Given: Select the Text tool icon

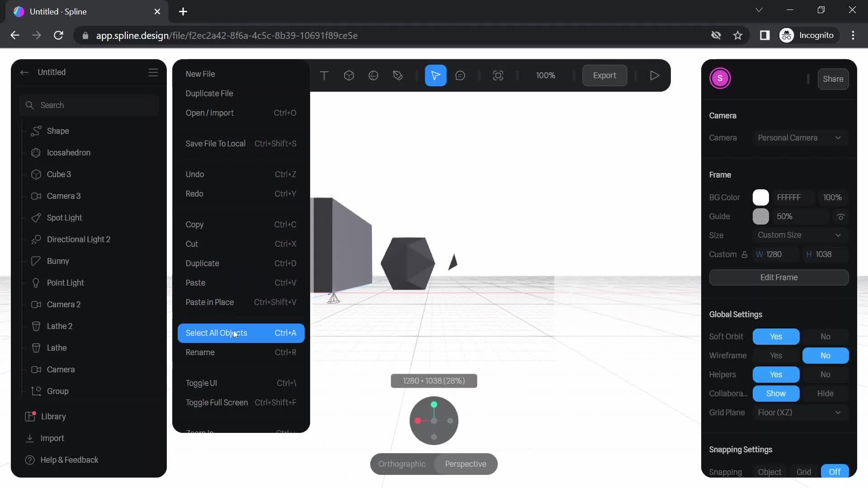Looking at the screenshot, I should click(x=324, y=75).
